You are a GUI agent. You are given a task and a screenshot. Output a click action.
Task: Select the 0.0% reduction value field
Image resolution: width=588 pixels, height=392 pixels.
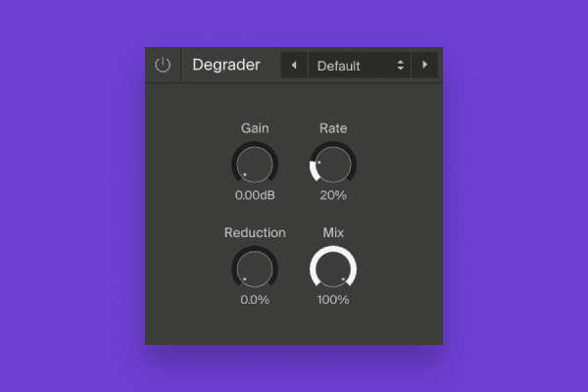click(255, 300)
